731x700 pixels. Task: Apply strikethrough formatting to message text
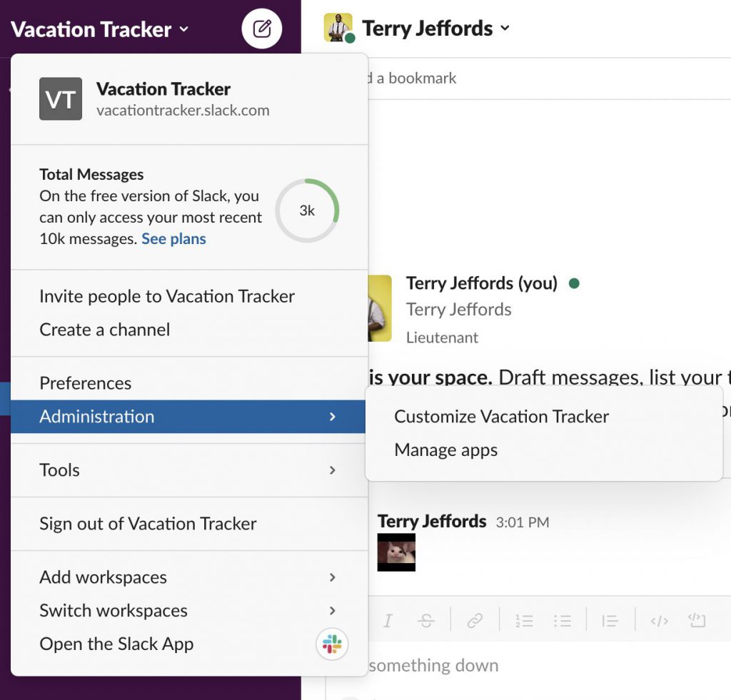pos(426,621)
